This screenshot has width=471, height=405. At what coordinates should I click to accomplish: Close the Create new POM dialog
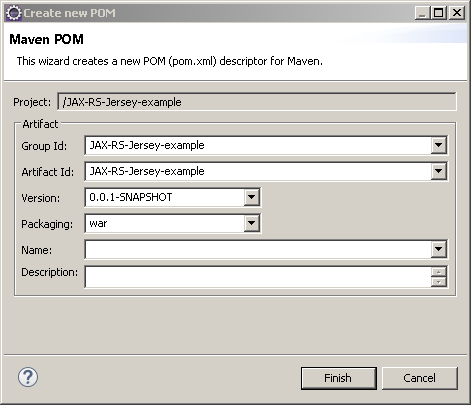pyautogui.click(x=457, y=13)
